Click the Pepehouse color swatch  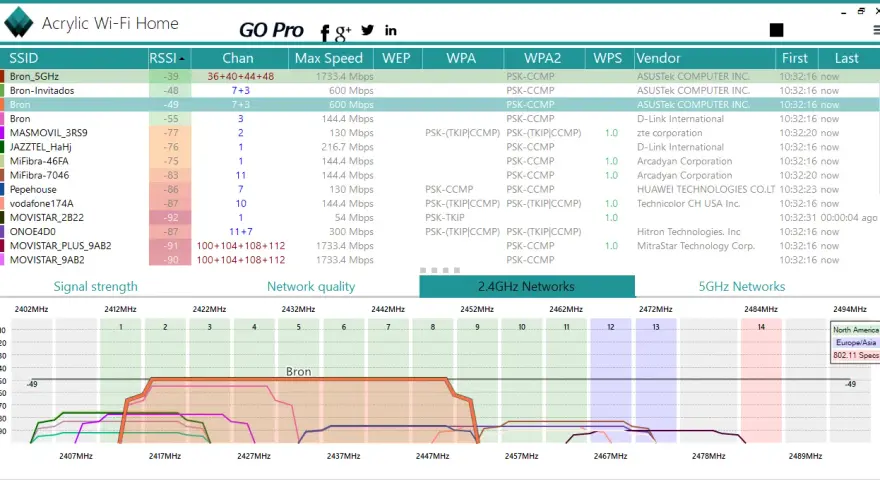pos(2,189)
